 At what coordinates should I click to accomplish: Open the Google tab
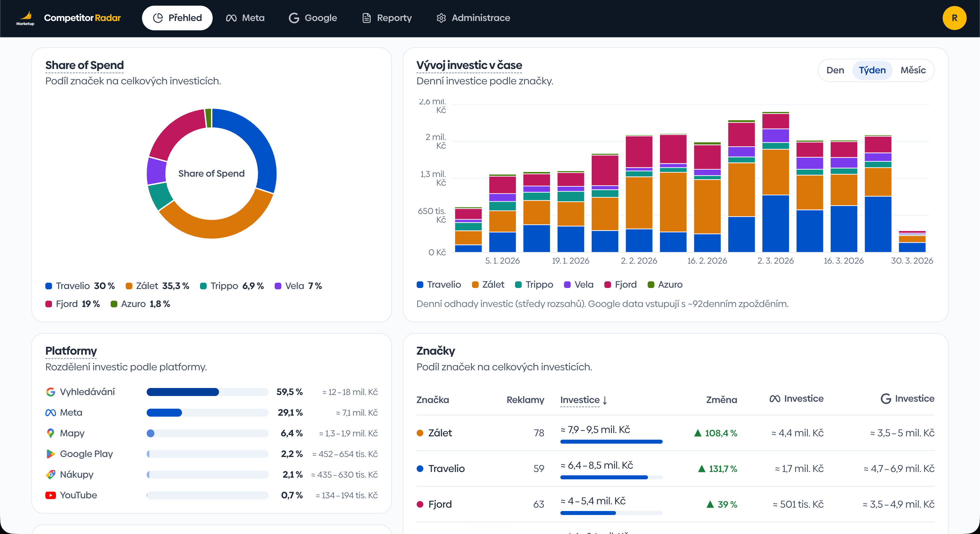coord(313,18)
